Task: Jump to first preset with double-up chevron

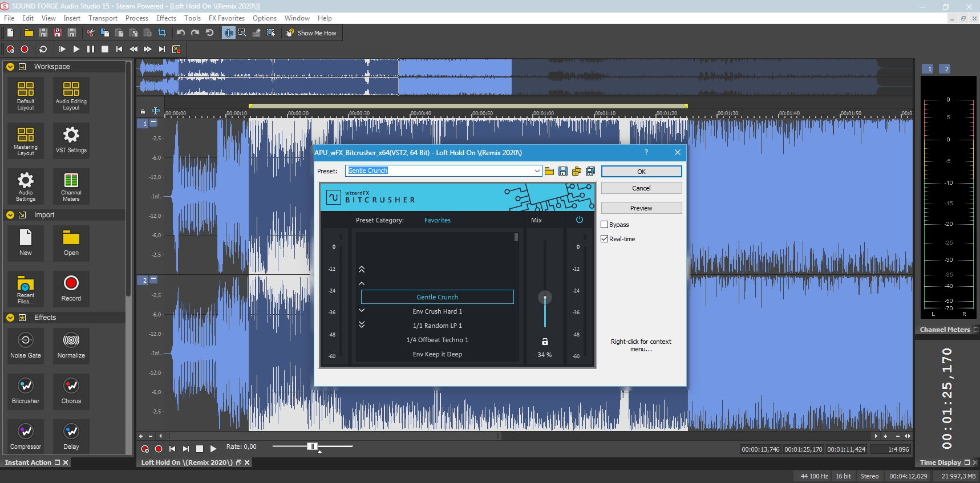Action: (362, 269)
